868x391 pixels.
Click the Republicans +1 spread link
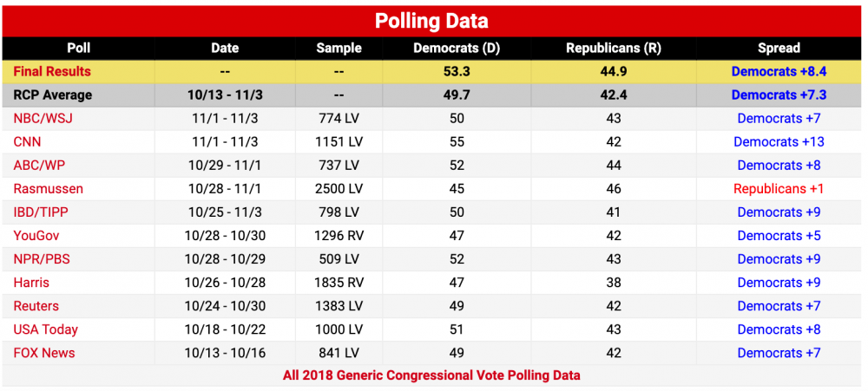click(x=779, y=188)
